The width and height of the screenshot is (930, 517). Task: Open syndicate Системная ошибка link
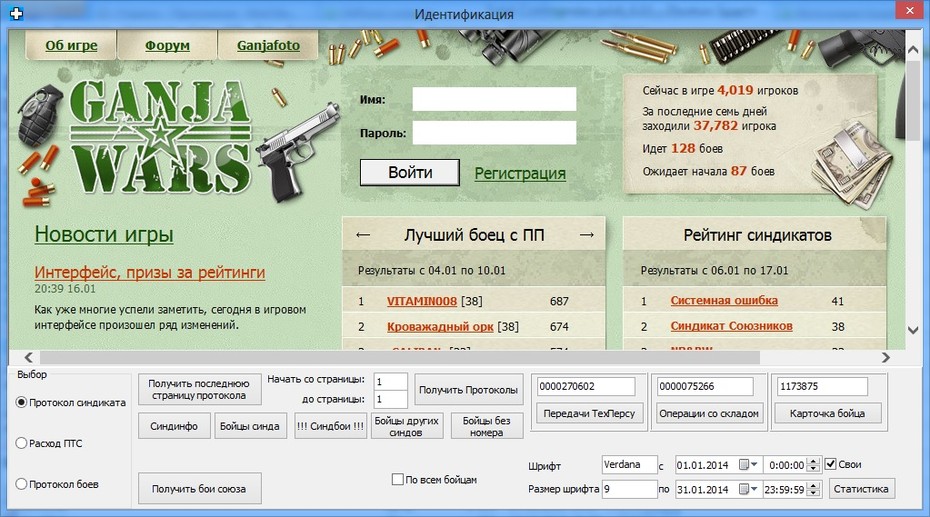724,301
